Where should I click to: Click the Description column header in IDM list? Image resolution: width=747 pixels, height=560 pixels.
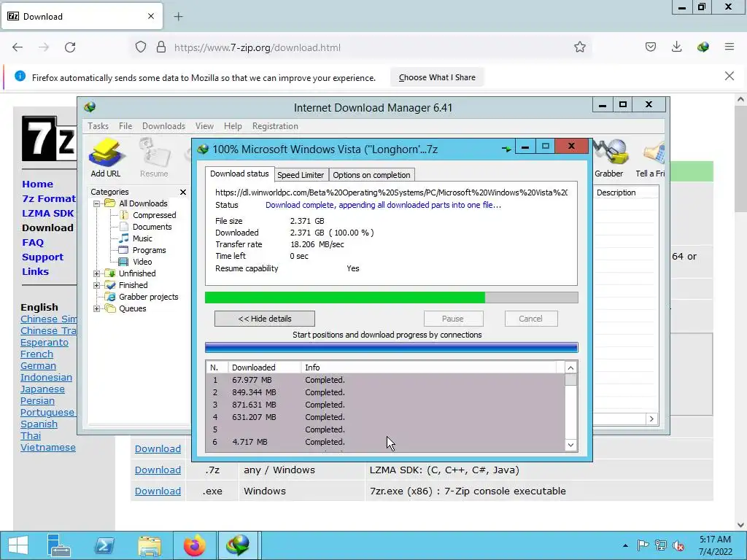pos(626,192)
